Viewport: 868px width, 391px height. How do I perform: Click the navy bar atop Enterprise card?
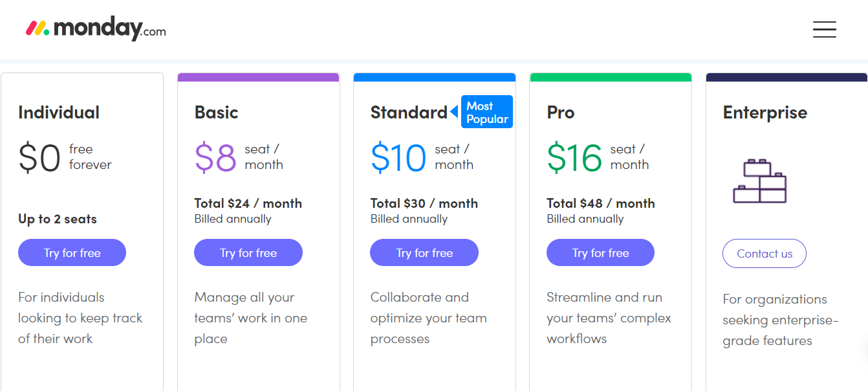(787, 78)
